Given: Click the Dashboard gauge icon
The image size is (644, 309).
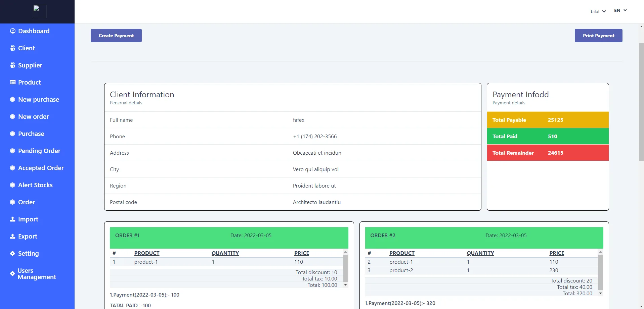Looking at the screenshot, I should point(13,31).
